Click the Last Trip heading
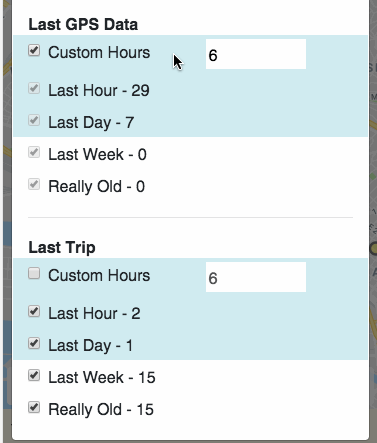 tap(62, 248)
